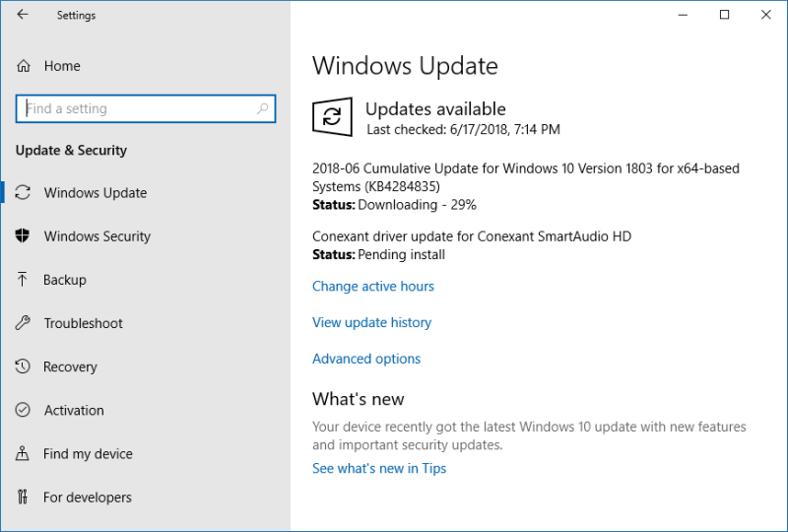Open the Home settings page
The width and height of the screenshot is (788, 532).
tap(62, 66)
